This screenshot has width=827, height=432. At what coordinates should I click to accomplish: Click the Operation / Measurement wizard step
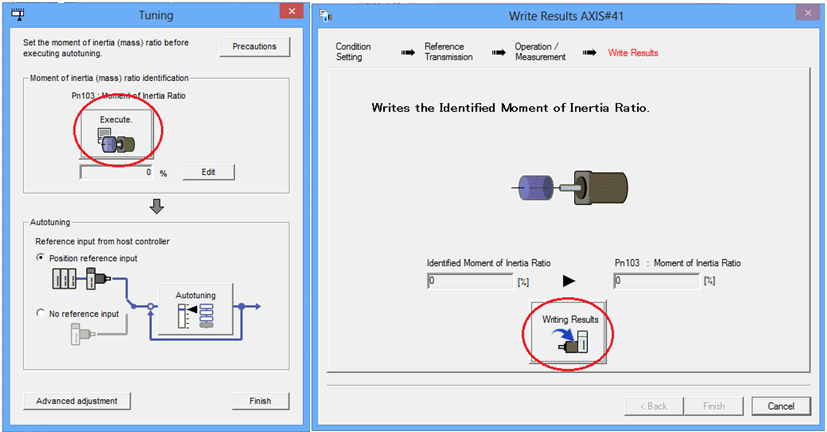pyautogui.click(x=541, y=52)
